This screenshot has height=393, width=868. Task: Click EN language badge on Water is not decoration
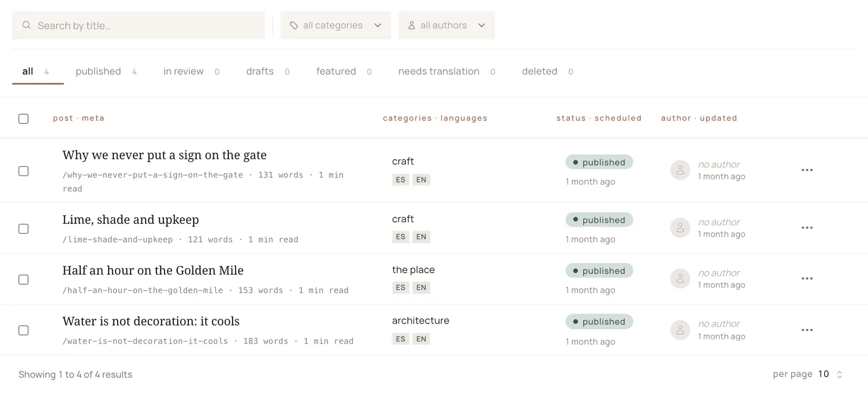click(x=421, y=339)
